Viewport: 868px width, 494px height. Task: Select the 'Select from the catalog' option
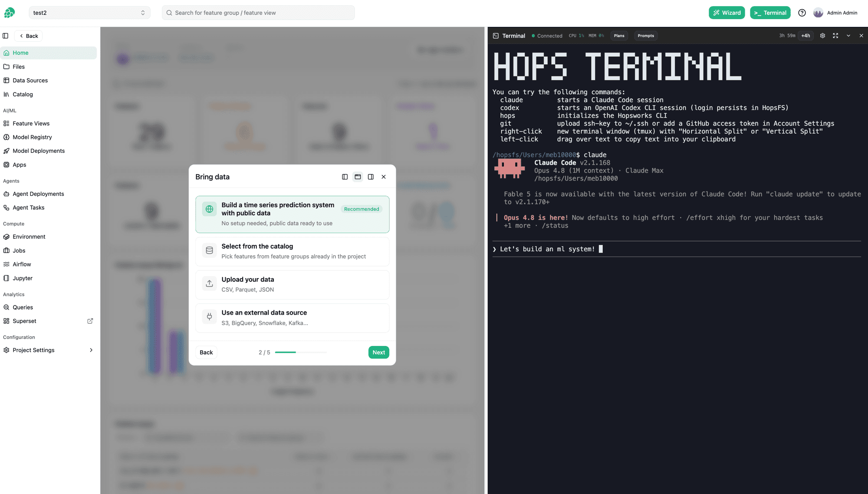click(292, 251)
